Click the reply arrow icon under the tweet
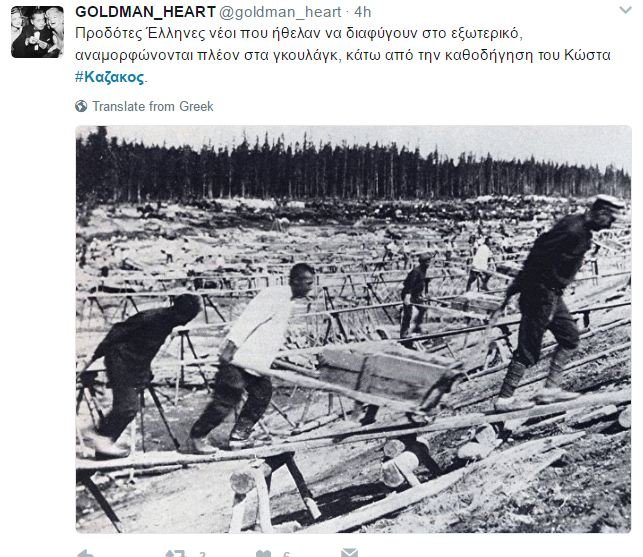The height and width of the screenshot is (557, 643). point(86,553)
